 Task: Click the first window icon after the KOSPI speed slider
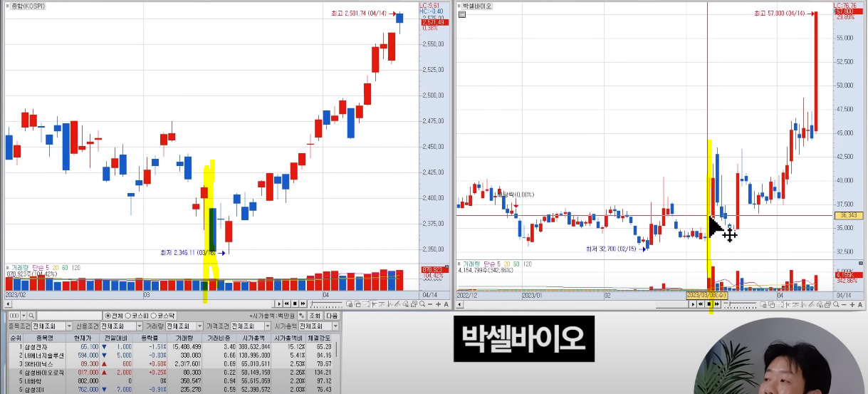click(x=350, y=304)
